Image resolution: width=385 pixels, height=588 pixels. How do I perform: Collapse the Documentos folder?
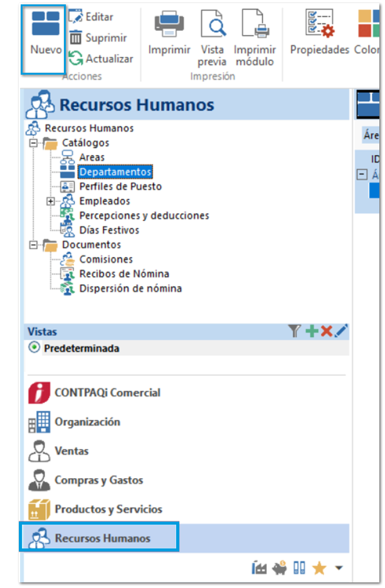click(x=33, y=245)
